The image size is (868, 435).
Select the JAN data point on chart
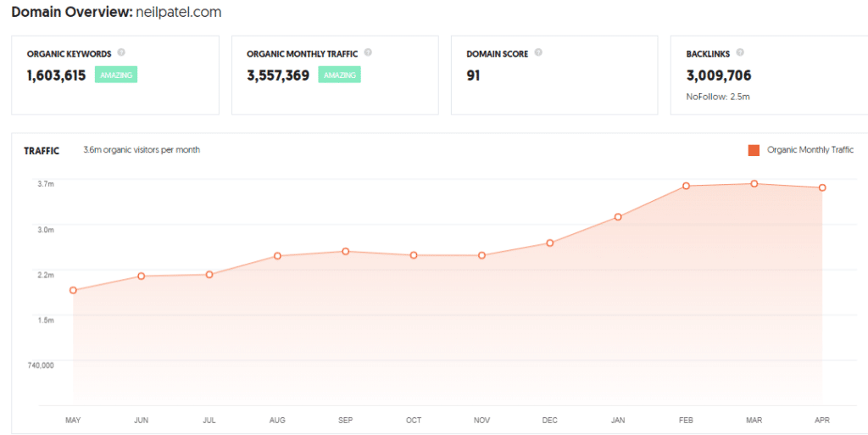(618, 217)
